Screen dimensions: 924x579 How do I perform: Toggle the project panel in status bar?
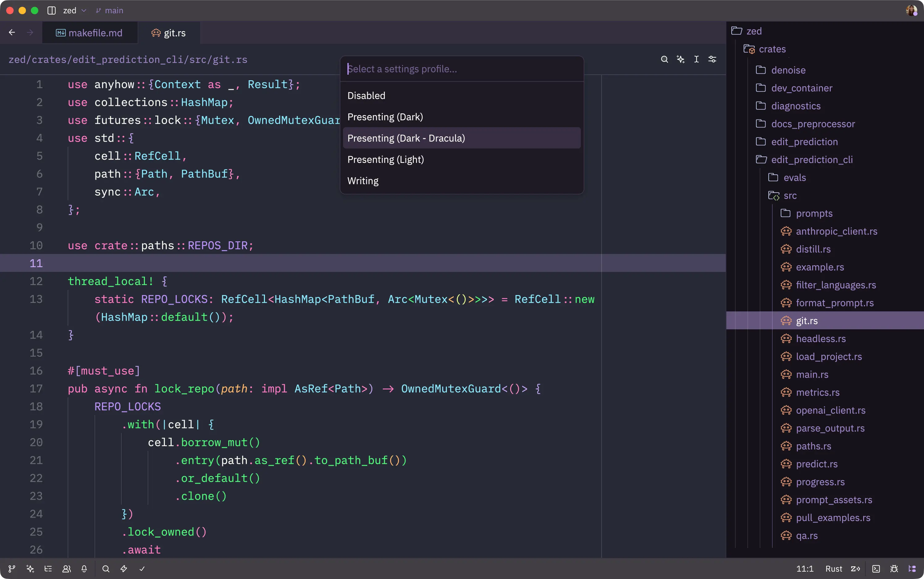click(912, 569)
